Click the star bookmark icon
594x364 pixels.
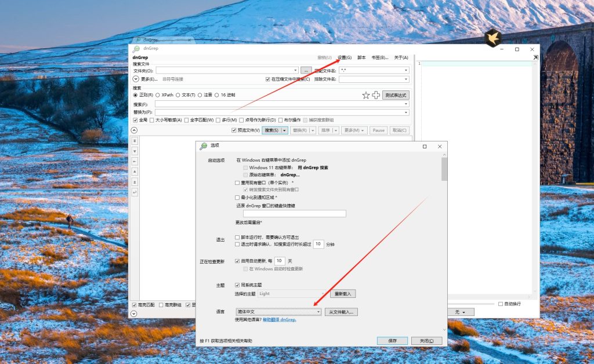click(365, 95)
